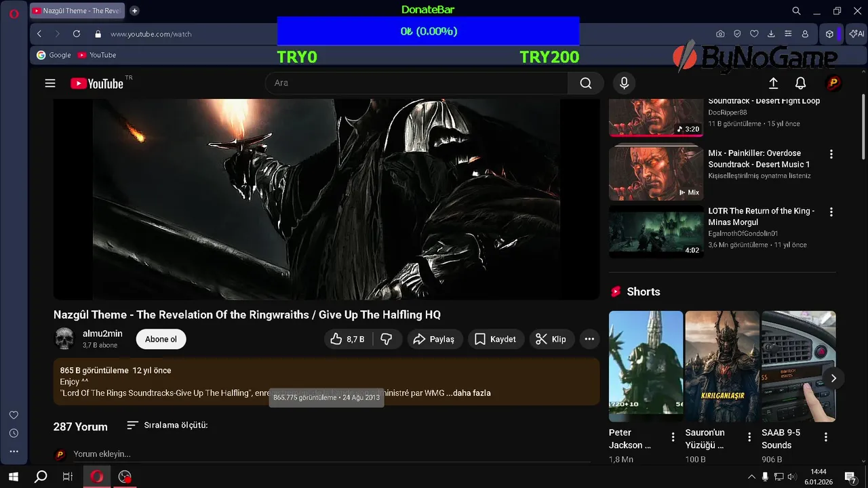This screenshot has height=488, width=868.
Task: Open the Opera account profile icon
Action: [805, 34]
